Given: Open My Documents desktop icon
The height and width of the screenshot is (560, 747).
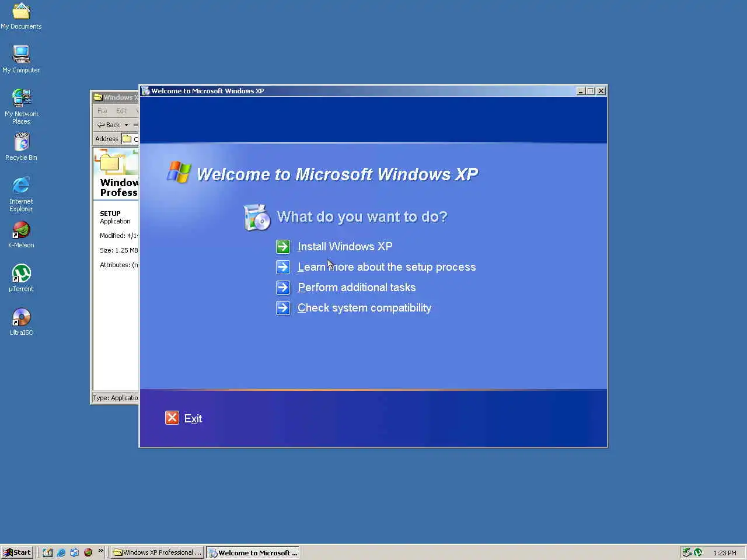Looking at the screenshot, I should [x=21, y=16].
